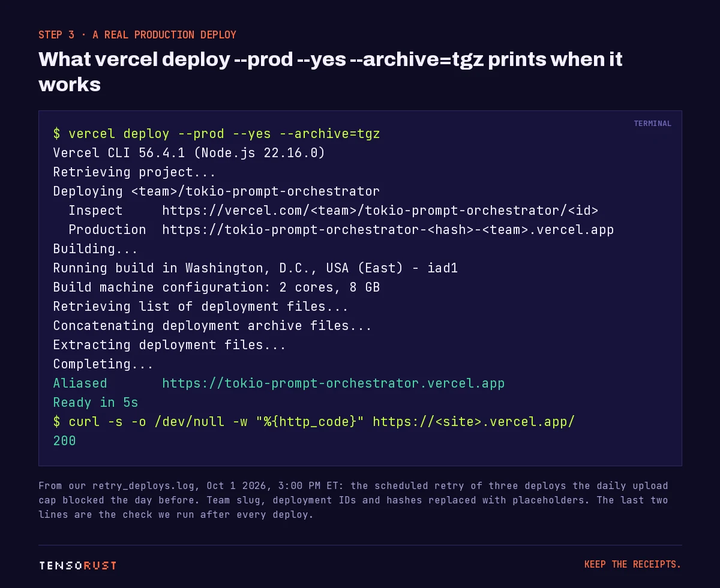Open the Aliased tokio-prompt-orchestrator.vercel.app URL
720x588 pixels.
[x=334, y=383]
